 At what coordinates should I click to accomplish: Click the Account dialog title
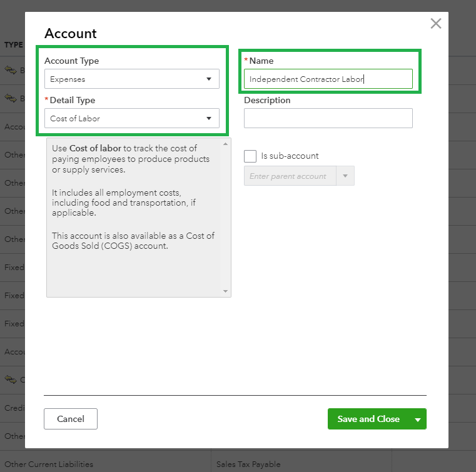pyautogui.click(x=71, y=34)
